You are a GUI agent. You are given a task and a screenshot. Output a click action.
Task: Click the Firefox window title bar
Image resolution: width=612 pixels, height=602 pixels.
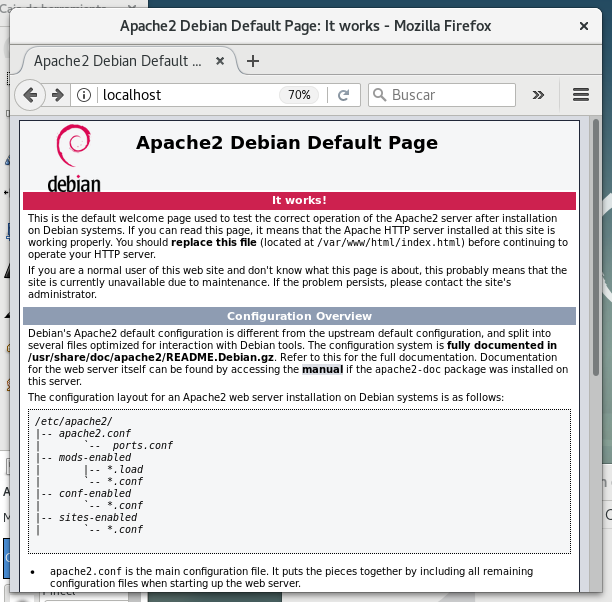tap(305, 26)
